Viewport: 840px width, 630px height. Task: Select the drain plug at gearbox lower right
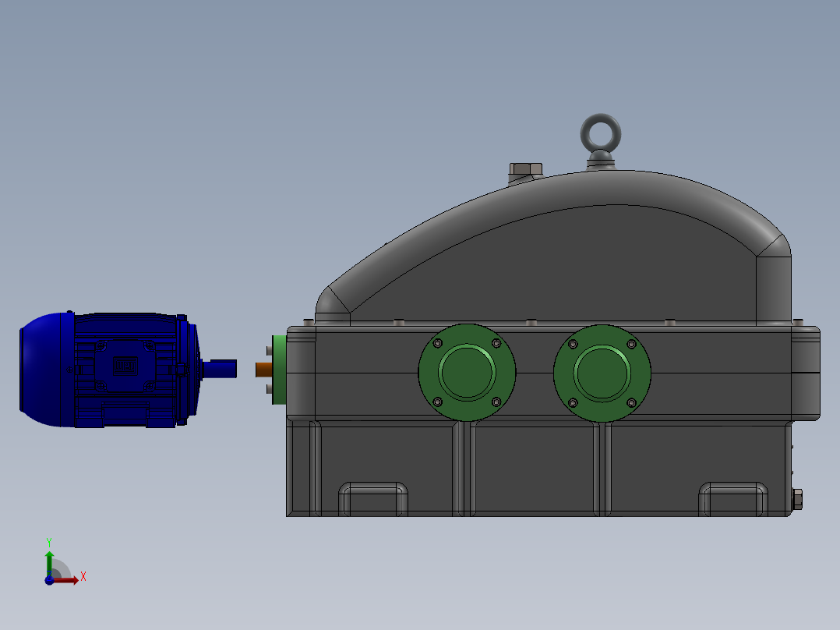pyautogui.click(x=796, y=500)
